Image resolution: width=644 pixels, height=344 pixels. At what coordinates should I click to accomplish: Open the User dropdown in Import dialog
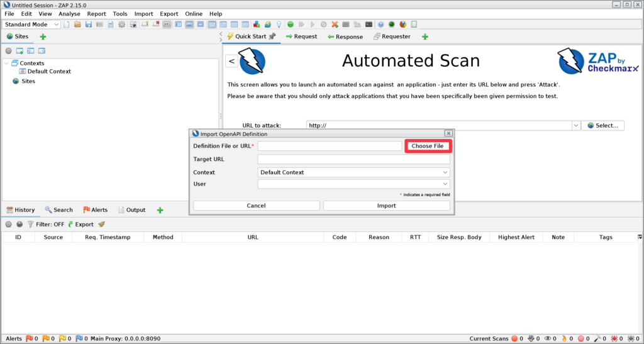pyautogui.click(x=353, y=184)
